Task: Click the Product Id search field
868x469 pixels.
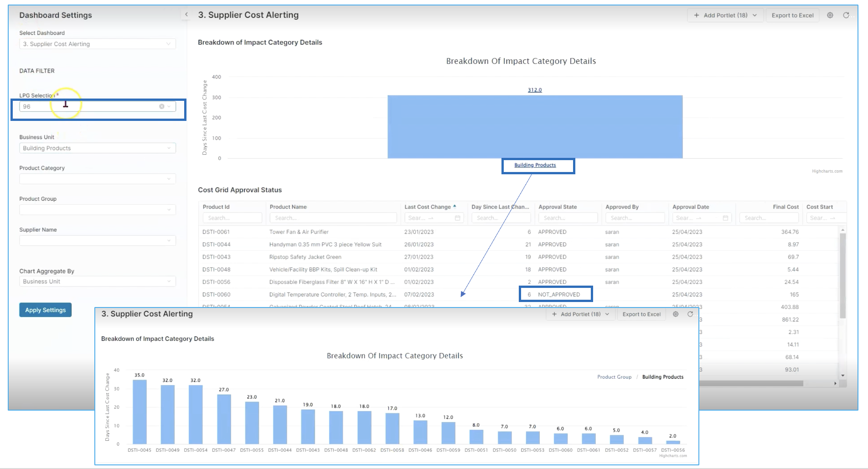Action: point(232,218)
